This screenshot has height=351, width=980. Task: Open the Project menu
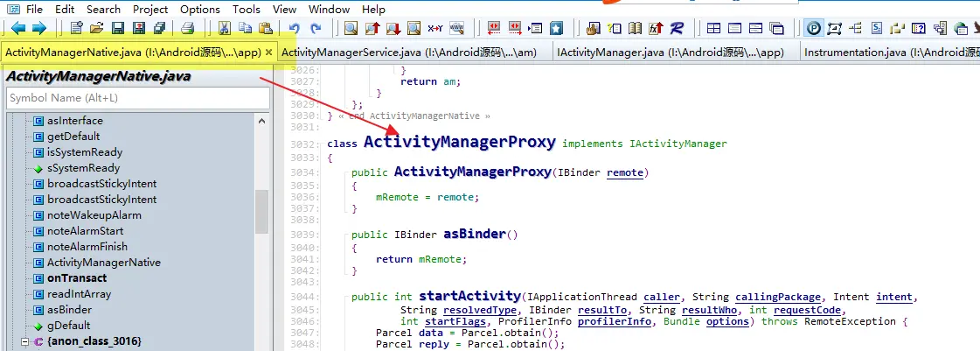point(150,10)
